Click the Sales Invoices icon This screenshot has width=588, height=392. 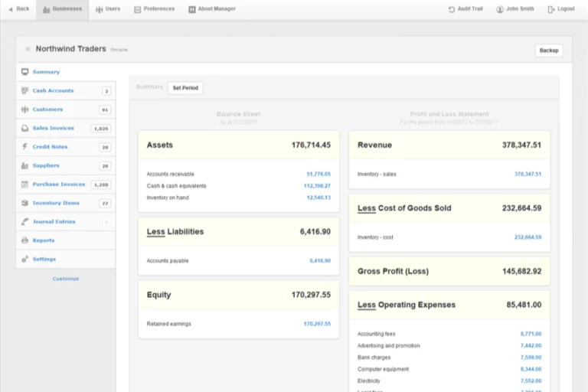24,128
